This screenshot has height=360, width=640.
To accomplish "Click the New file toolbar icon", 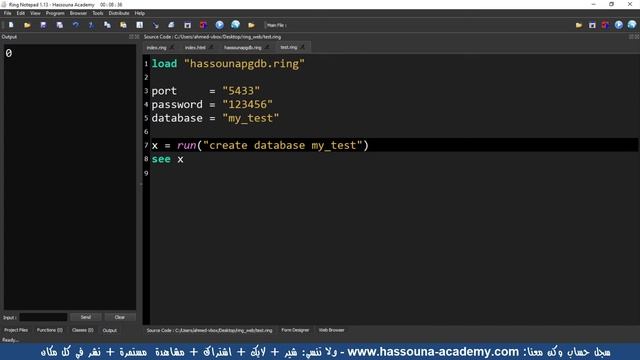I will point(11,25).
